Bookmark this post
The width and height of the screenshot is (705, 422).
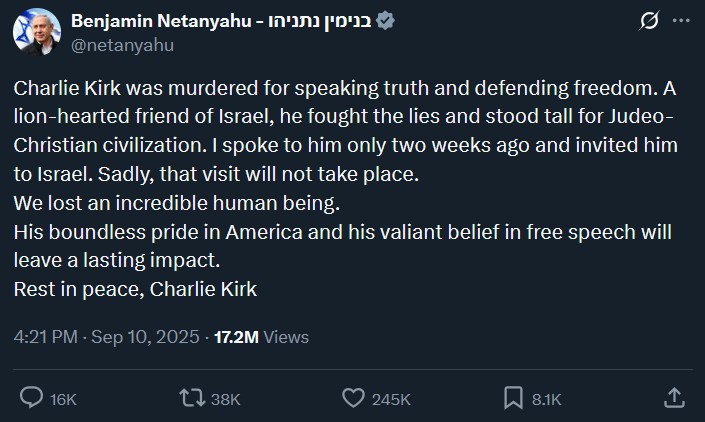[x=514, y=398]
